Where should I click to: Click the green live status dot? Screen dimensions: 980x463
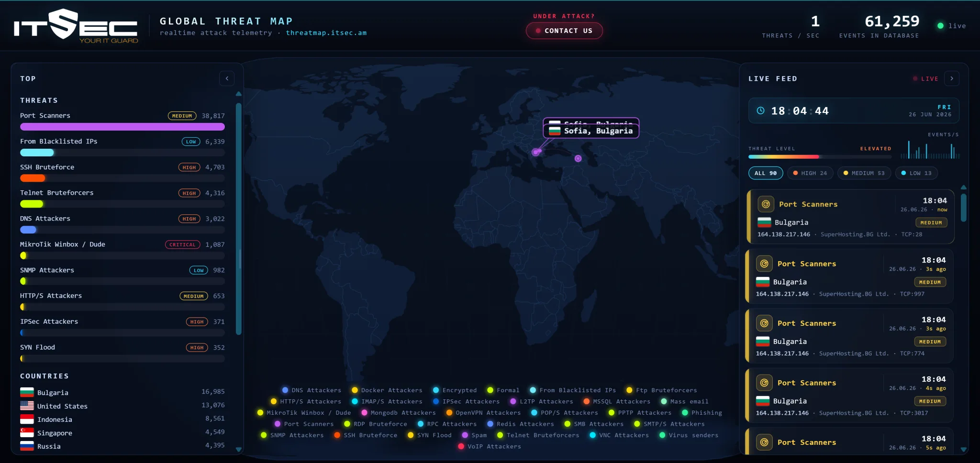(x=940, y=26)
